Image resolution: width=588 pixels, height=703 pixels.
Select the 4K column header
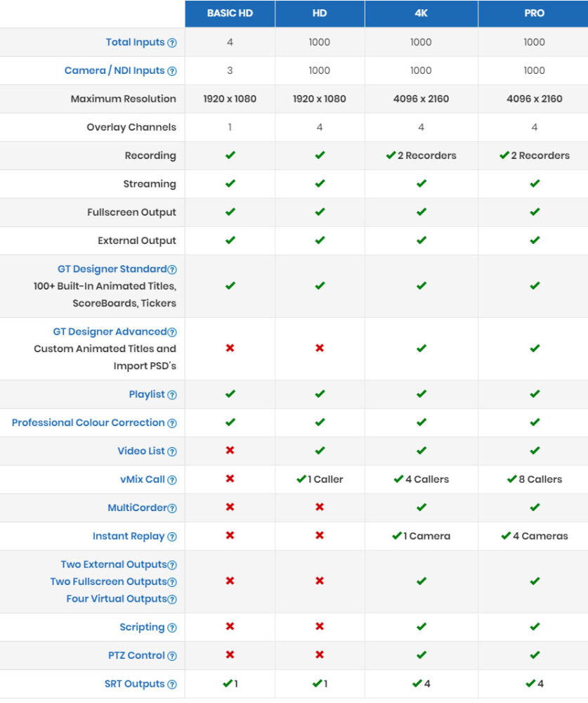[x=420, y=13]
